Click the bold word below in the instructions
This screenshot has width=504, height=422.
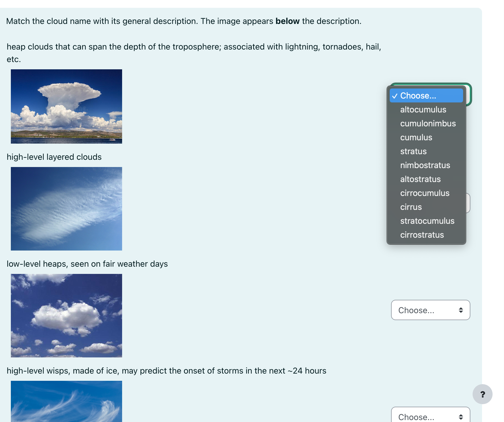(x=287, y=21)
